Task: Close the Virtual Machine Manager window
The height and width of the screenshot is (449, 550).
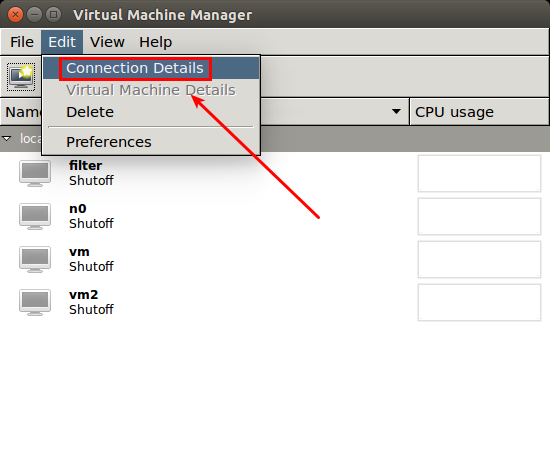Action: click(15, 15)
